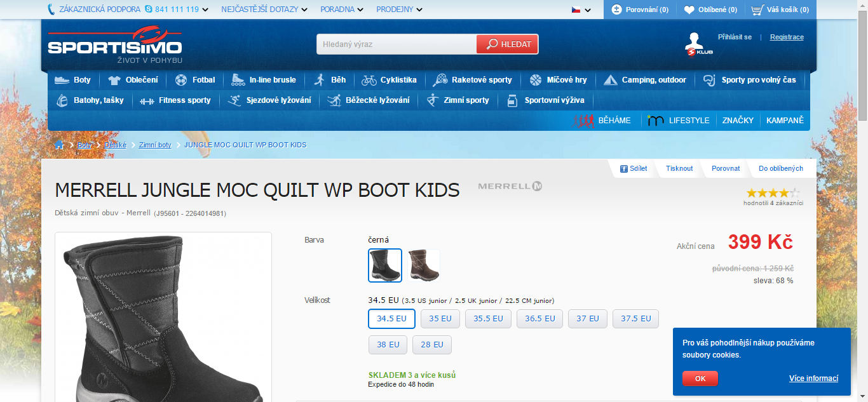The image size is (868, 402).
Task: Open the Více informací cookies link
Action: pos(813,379)
